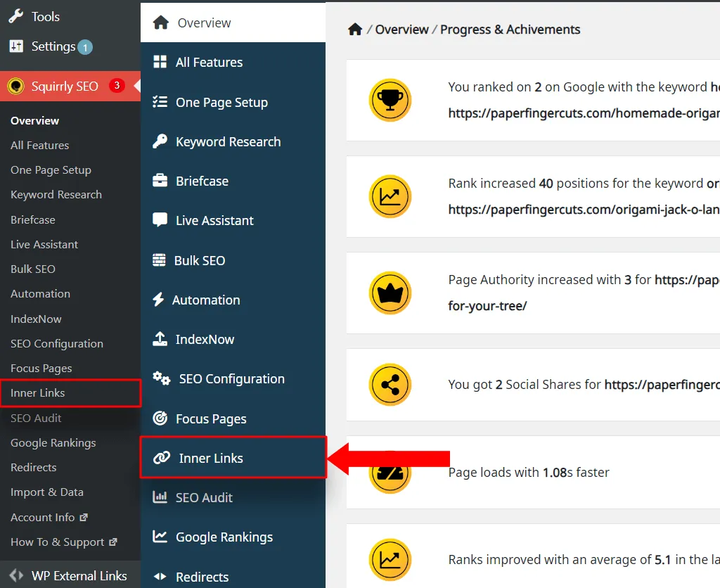Click the Settings sliders icon
720x588 pixels.
16,46
